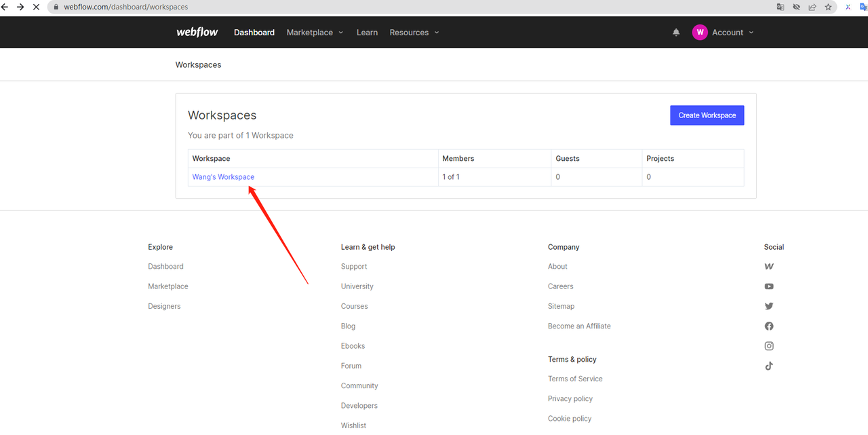Open Courses footer link
Image resolution: width=868 pixels, height=435 pixels.
pyautogui.click(x=355, y=306)
